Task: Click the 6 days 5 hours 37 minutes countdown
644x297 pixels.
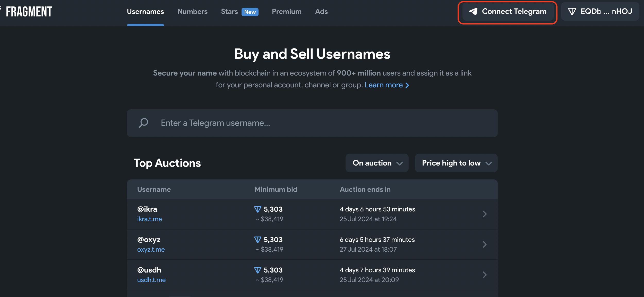Action: pyautogui.click(x=377, y=240)
